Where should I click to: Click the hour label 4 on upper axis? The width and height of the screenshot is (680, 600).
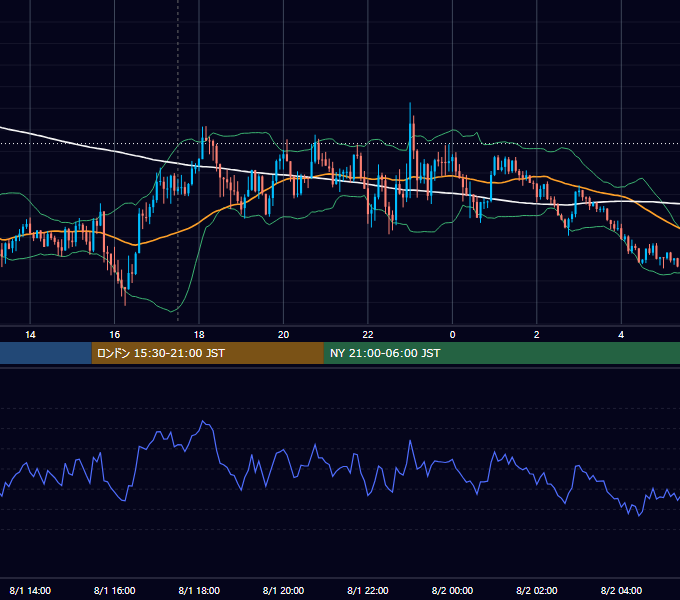click(x=621, y=335)
